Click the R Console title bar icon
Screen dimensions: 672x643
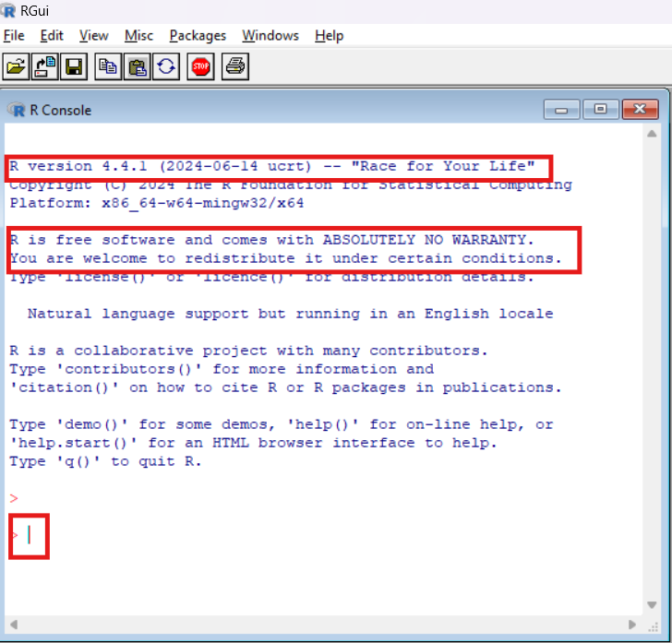(x=17, y=110)
